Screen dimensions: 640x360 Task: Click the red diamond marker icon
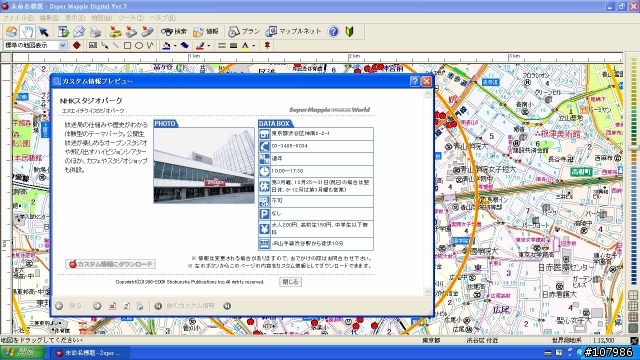pos(76,45)
